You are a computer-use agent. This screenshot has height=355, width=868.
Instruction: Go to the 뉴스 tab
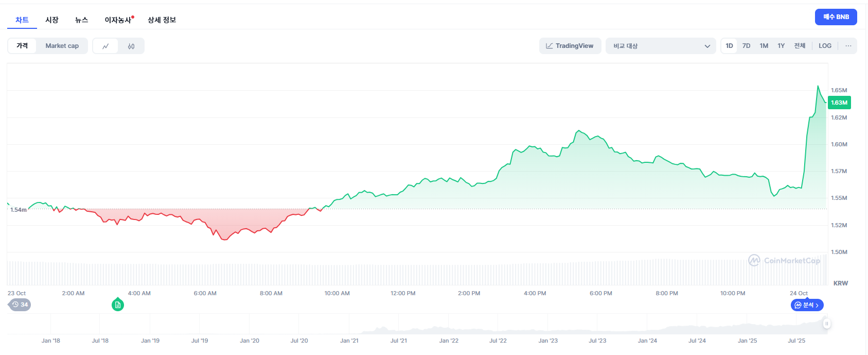point(81,20)
